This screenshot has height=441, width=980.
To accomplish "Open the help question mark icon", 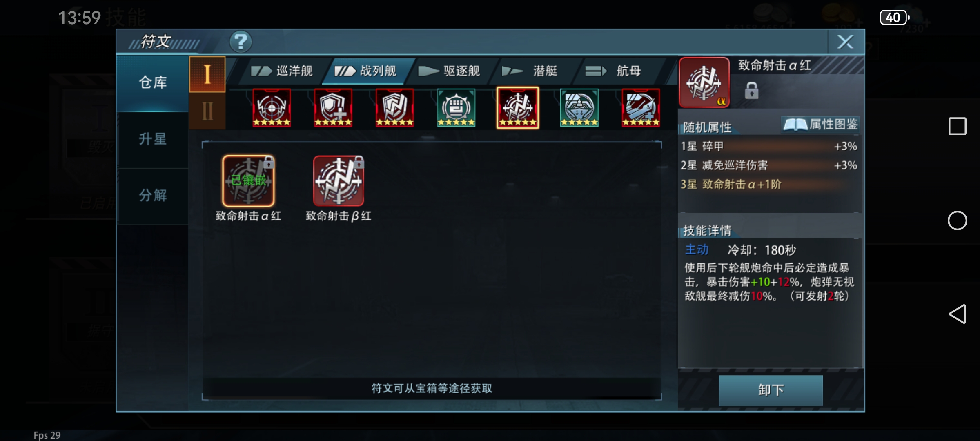I will pyautogui.click(x=241, y=42).
